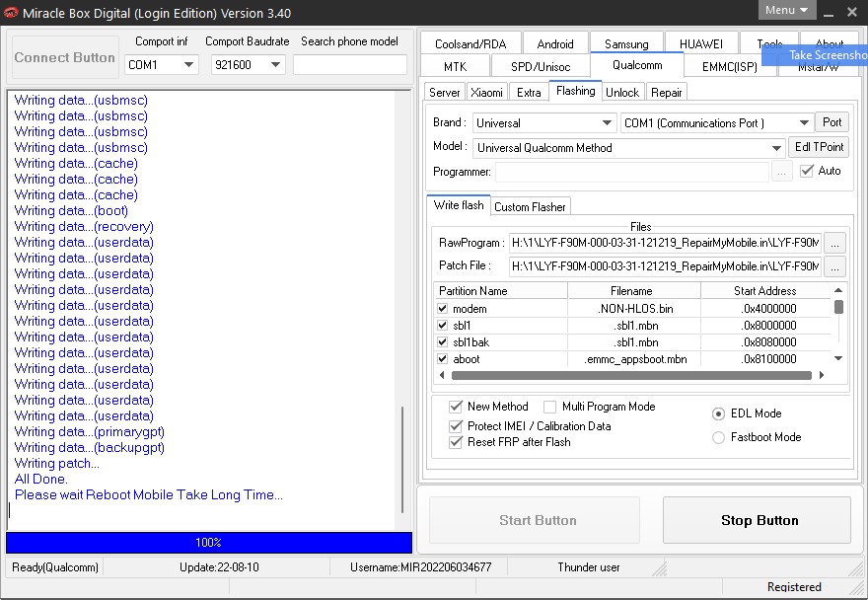Screen dimensions: 868x600
Task: Click the partition list horizontal scrollbar thumb
Action: point(631,376)
